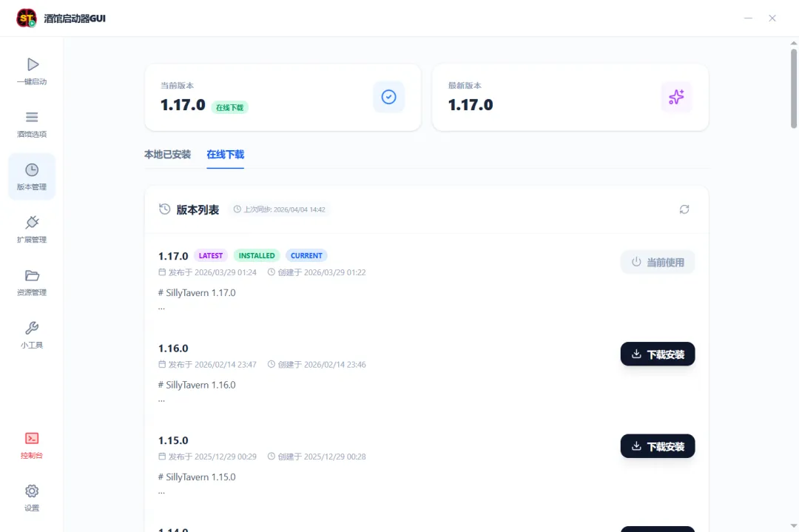Click the scrollbar up arrow
The image size is (799, 532).
click(x=793, y=44)
